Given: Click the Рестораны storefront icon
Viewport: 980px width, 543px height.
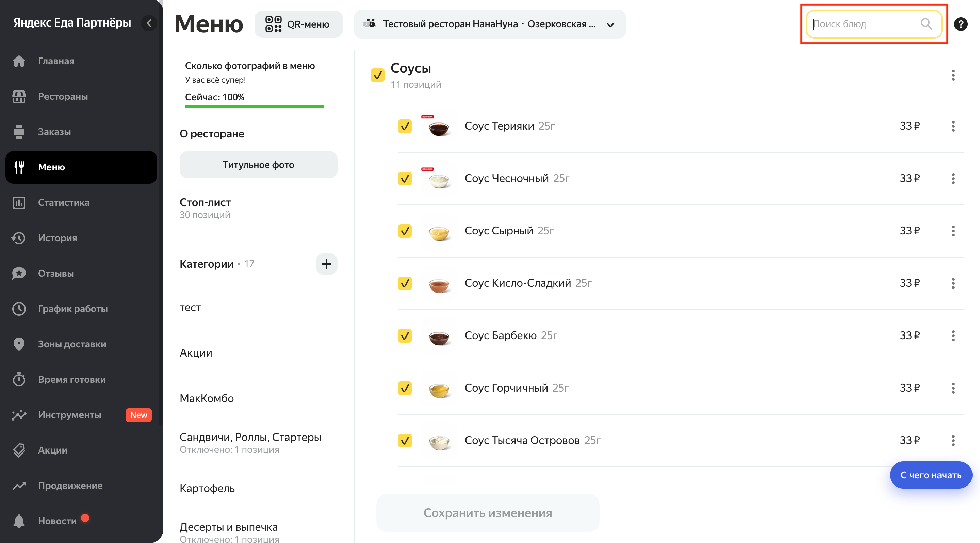Looking at the screenshot, I should click(19, 96).
